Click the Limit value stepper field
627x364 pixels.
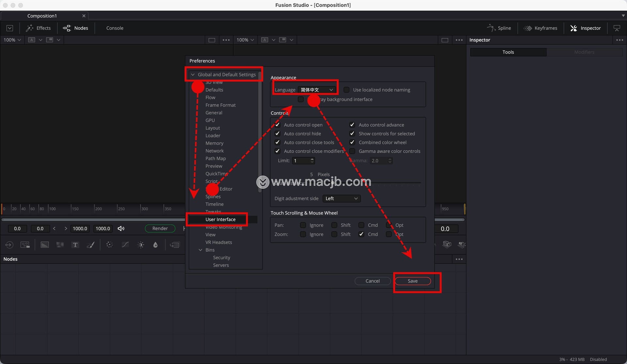301,161
